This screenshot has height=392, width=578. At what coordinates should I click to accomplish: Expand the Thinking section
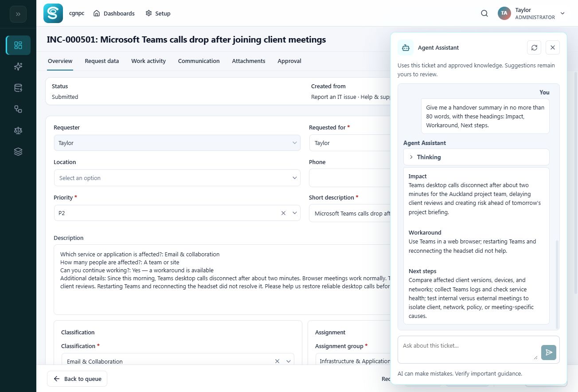[x=476, y=157]
